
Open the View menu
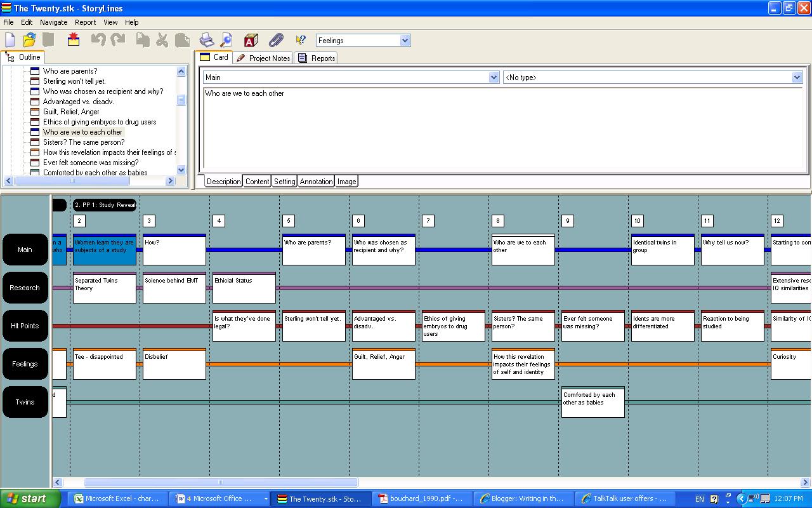tap(110, 22)
